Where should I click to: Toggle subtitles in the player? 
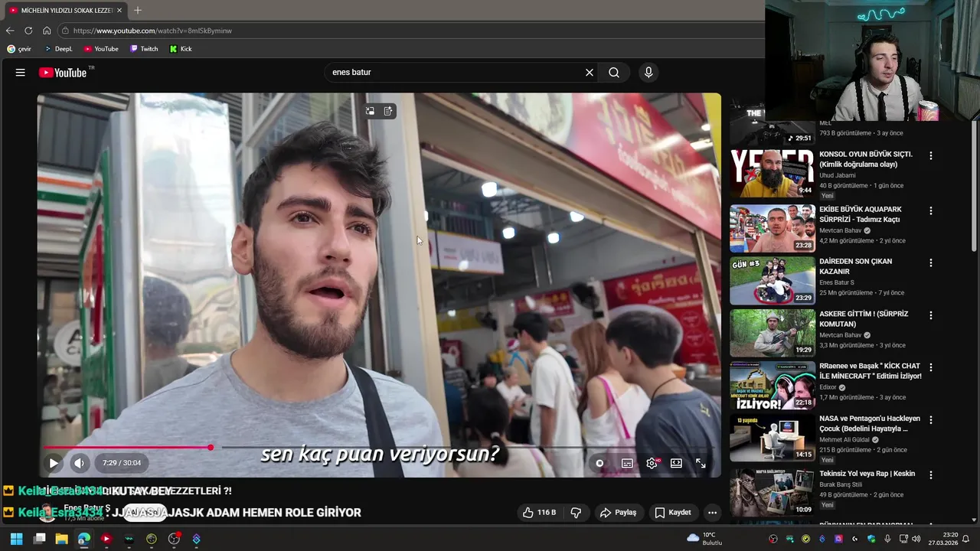627,463
